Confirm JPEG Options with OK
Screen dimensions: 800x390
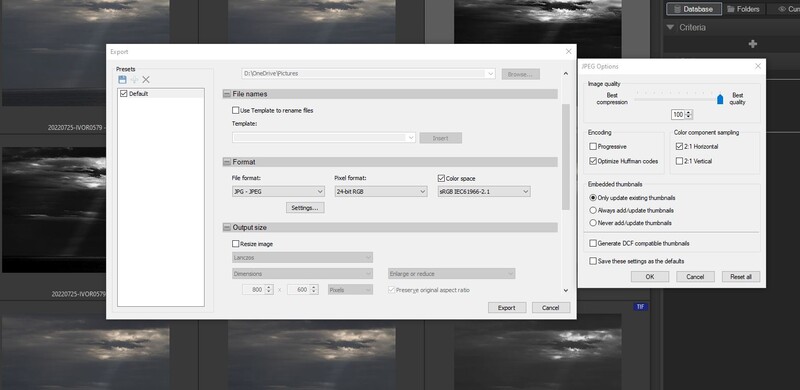tap(649, 277)
